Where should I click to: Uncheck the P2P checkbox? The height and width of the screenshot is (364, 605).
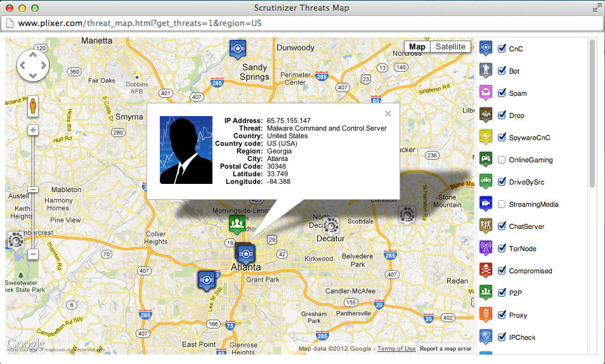point(502,292)
